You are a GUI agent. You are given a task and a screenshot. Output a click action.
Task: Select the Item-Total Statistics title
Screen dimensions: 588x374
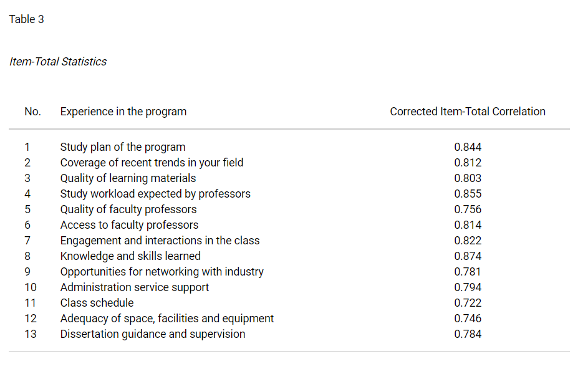58,62
